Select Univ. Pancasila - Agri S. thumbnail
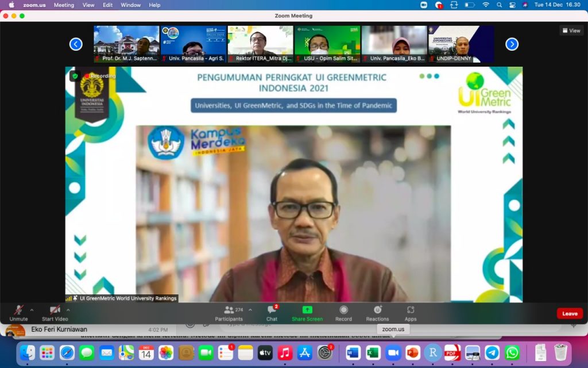This screenshot has width=588, height=368. point(194,44)
